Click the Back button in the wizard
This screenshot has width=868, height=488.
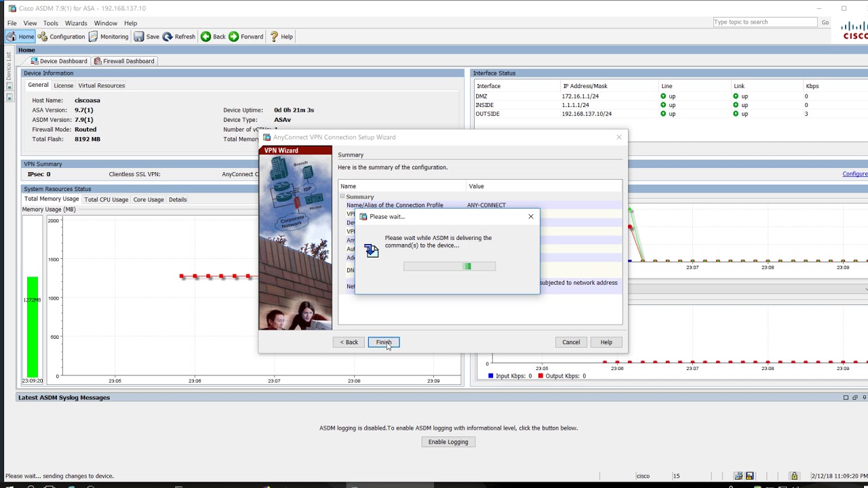pyautogui.click(x=349, y=342)
